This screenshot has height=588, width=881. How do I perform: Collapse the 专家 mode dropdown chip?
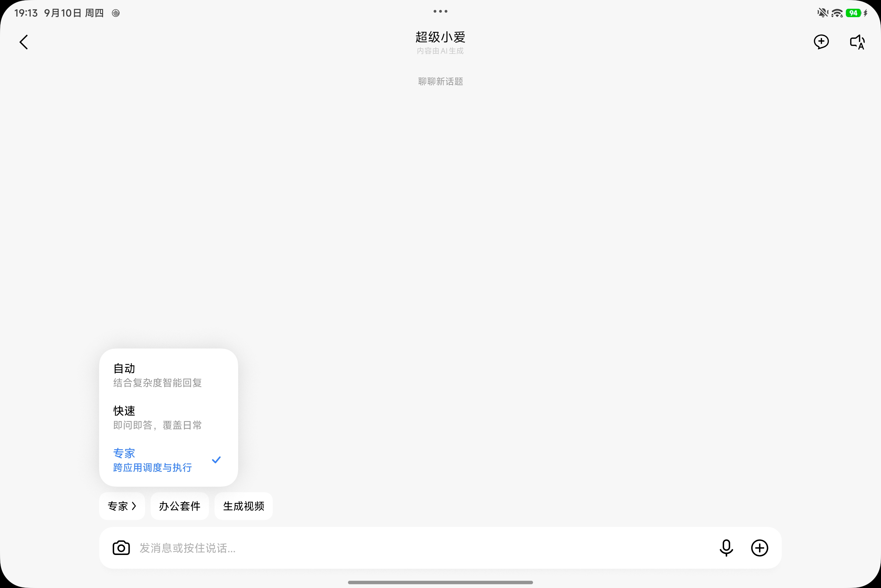coord(122,506)
